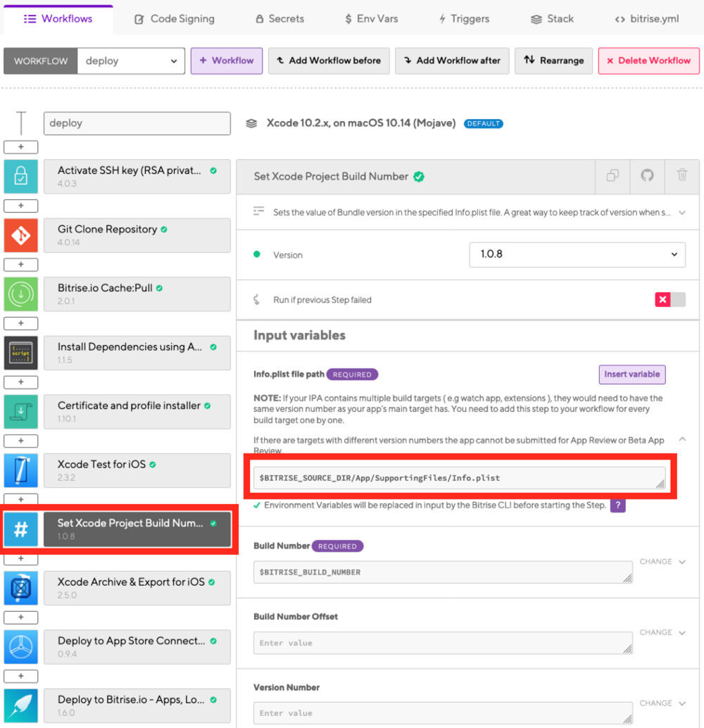Open the Code Signing tab

[x=174, y=19]
